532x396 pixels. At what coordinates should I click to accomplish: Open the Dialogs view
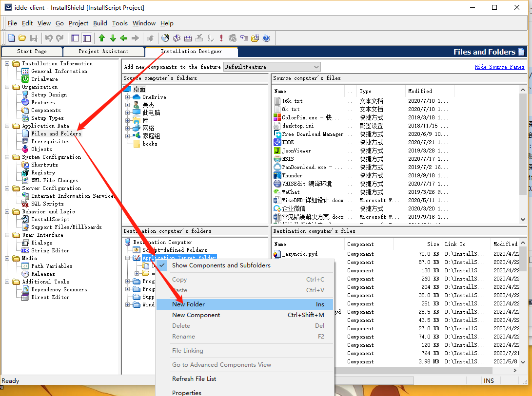click(41, 243)
